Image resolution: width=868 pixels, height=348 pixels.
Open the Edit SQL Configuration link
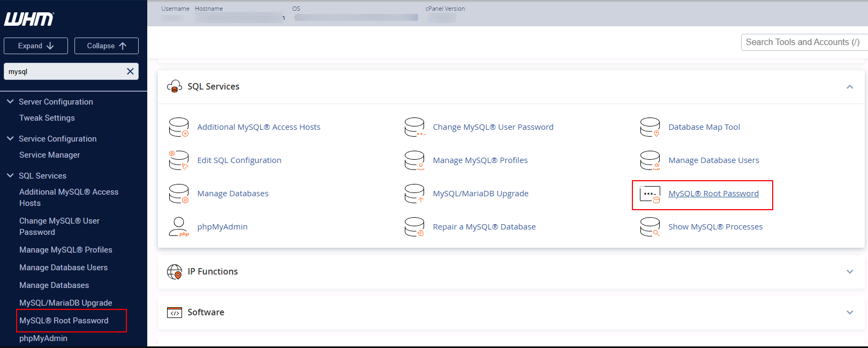tap(239, 160)
